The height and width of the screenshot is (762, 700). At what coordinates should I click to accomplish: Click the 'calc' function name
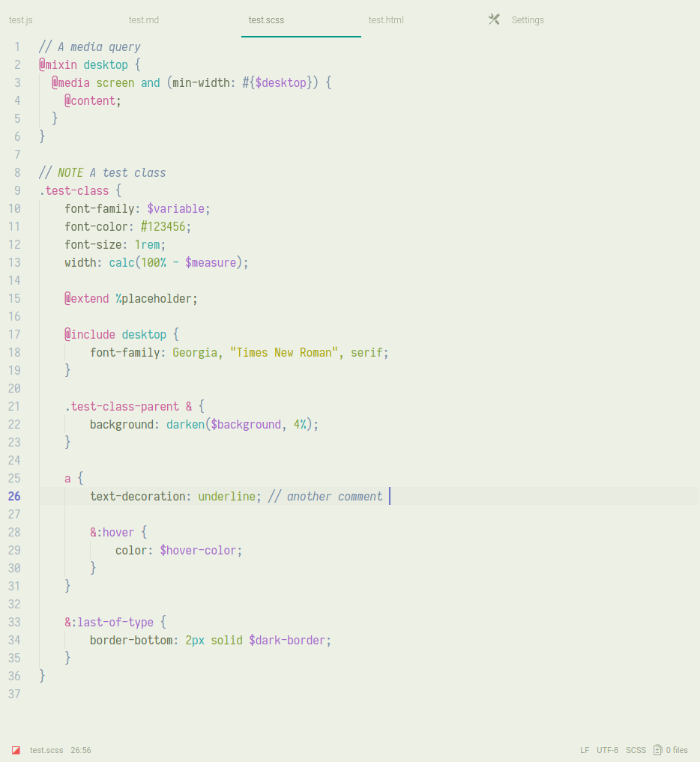click(121, 262)
